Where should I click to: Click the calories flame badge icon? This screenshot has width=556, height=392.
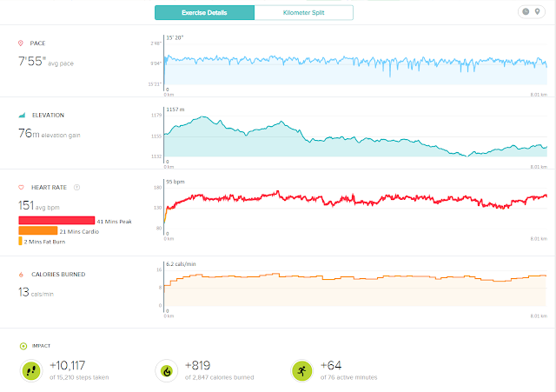[166, 371]
